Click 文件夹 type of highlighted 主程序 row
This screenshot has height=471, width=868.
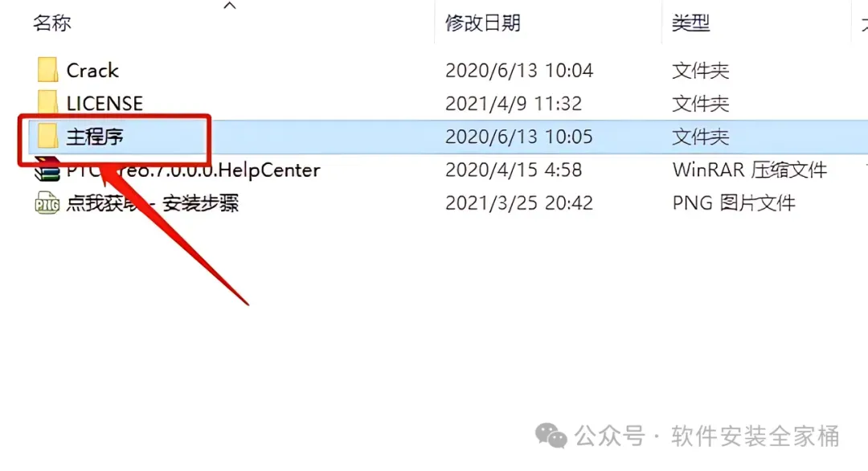click(700, 136)
